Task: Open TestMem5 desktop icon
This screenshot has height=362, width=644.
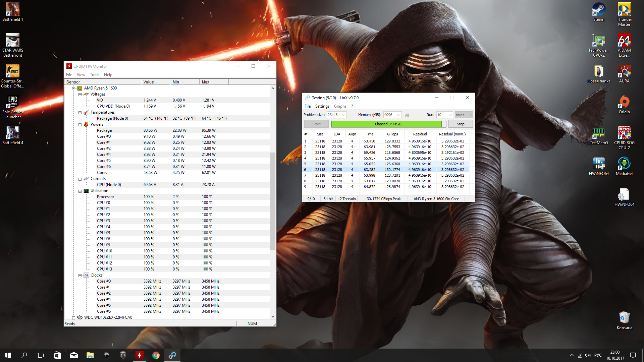Action: coord(599,133)
